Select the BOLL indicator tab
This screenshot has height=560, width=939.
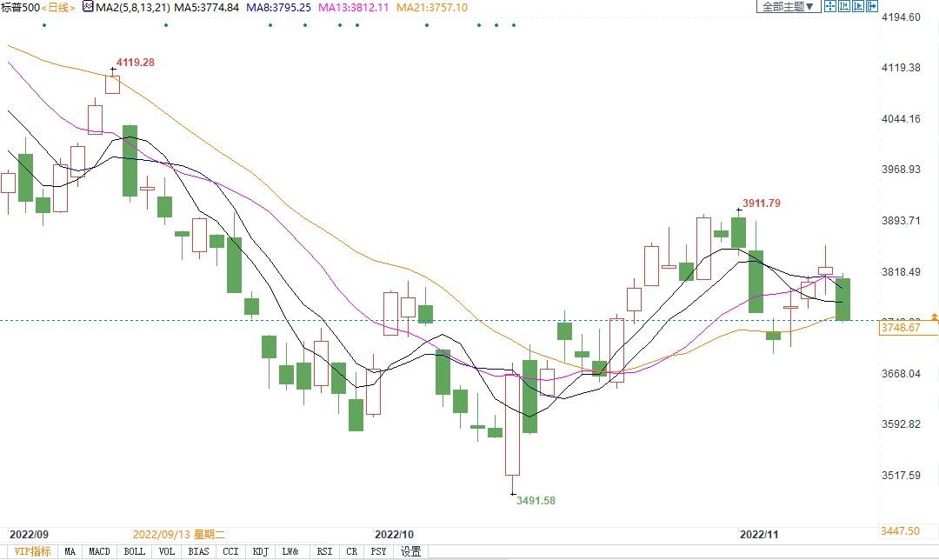(x=134, y=551)
